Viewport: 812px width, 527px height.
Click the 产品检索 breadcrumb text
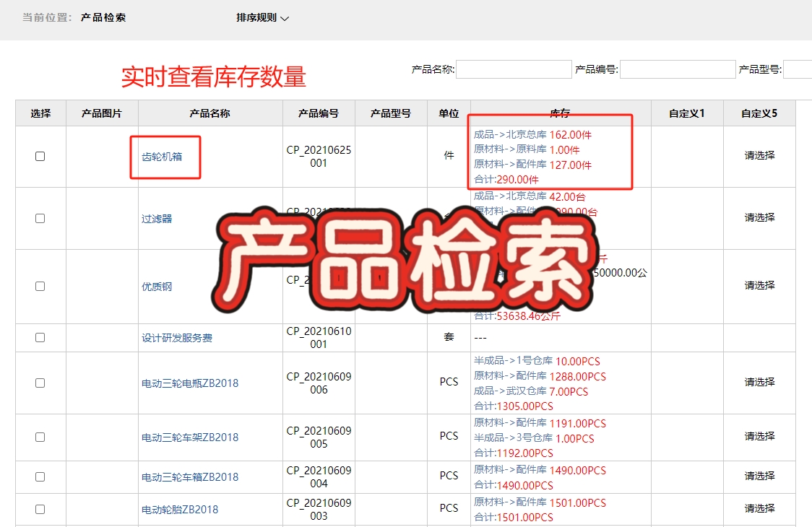pyautogui.click(x=103, y=17)
